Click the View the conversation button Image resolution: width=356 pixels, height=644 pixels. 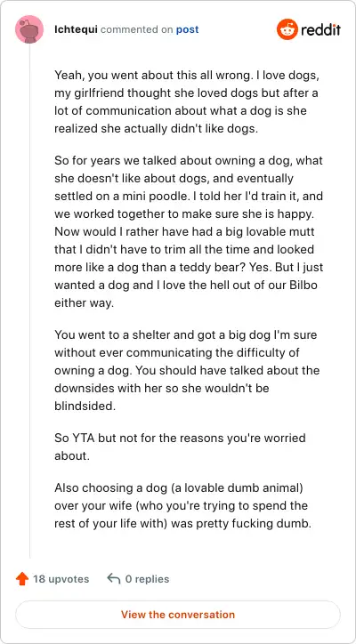(178, 615)
